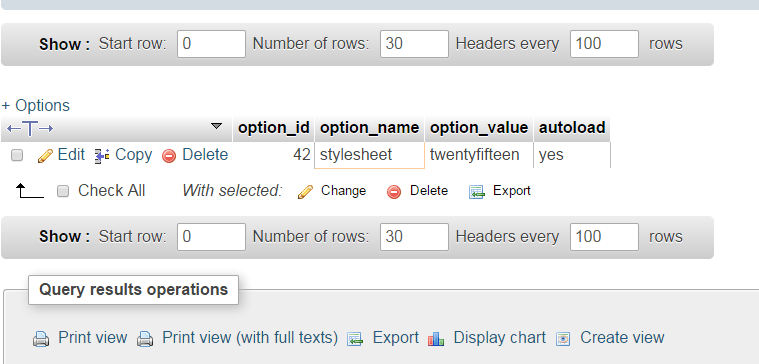Click the top Show: label
759x364 pixels.
64,44
